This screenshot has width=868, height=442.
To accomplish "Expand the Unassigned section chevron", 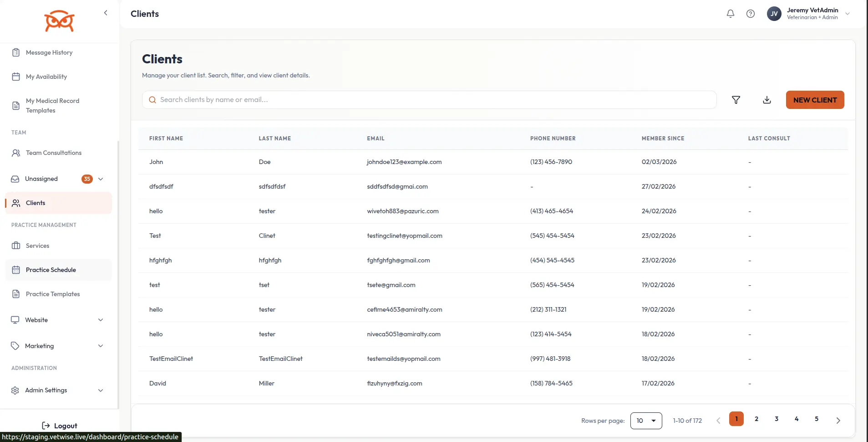I will 101,179.
